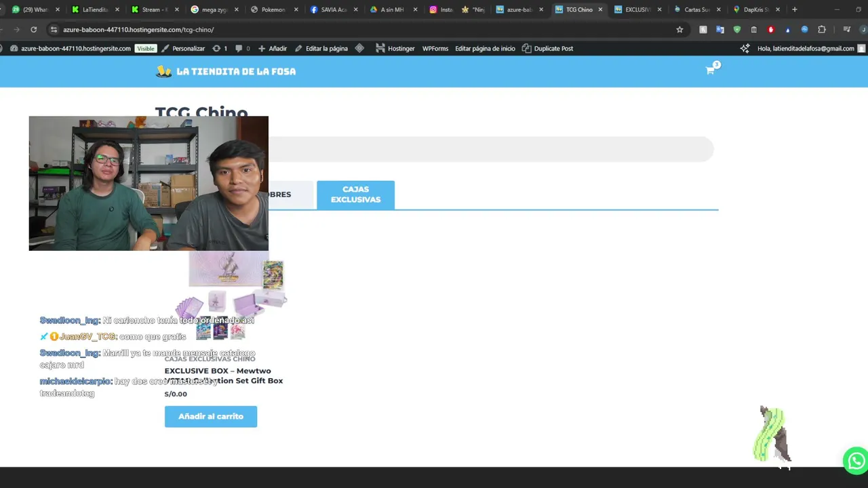
Task: Click the Mewtwo gift box product image
Action: (x=231, y=295)
